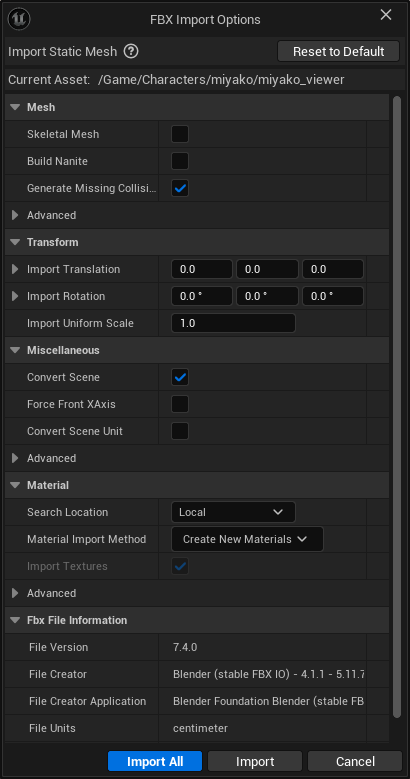Viewport: 410px width, 779px height.
Task: Uncheck the Convert Scene checkbox
Action: click(x=180, y=377)
